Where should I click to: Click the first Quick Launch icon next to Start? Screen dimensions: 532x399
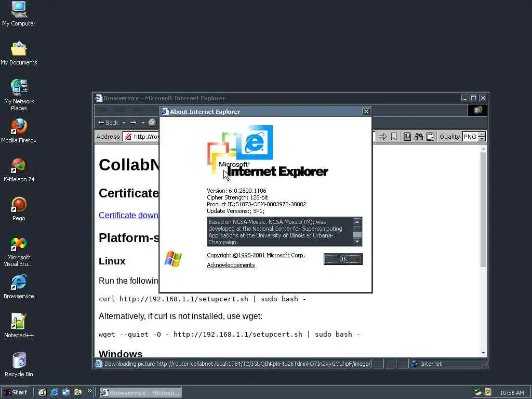[x=42, y=393]
